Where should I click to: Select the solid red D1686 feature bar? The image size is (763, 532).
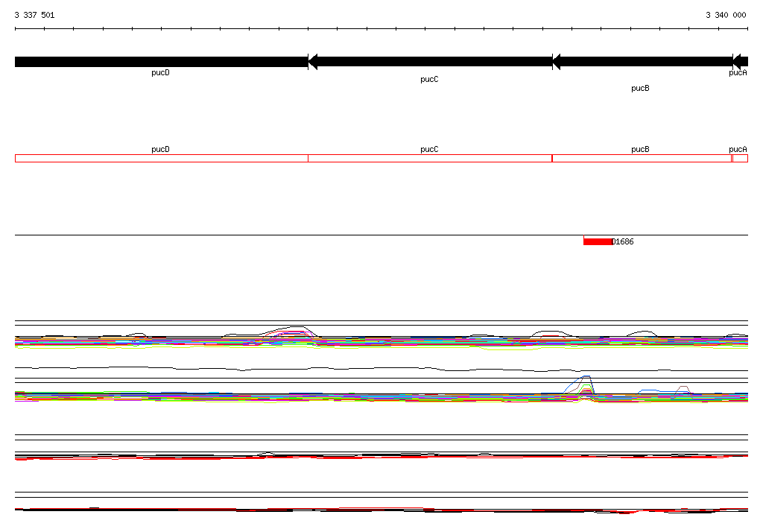click(x=598, y=241)
